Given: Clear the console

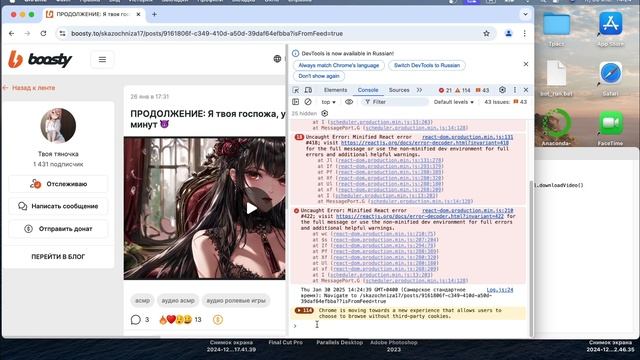Looking at the screenshot, I should coord(308,102).
